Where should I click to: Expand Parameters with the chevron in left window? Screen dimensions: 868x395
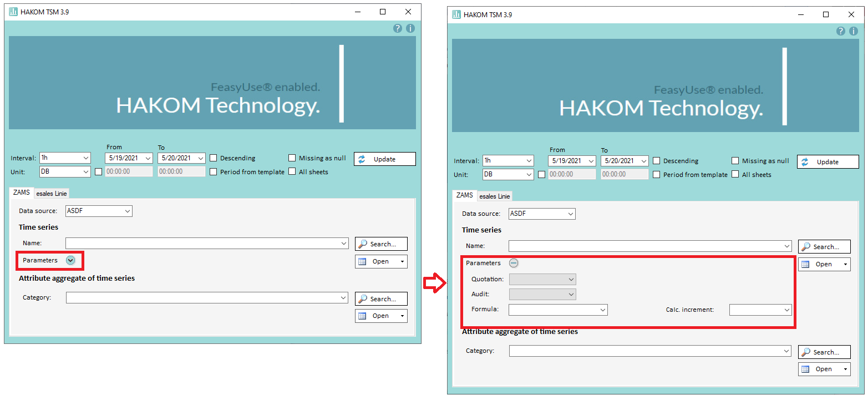pos(70,260)
